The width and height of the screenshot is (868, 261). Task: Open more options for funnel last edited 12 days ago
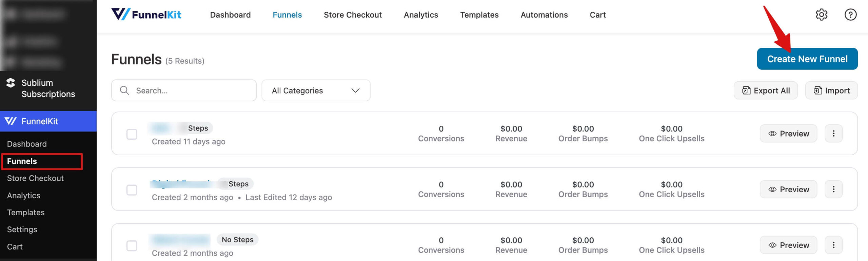(x=833, y=189)
